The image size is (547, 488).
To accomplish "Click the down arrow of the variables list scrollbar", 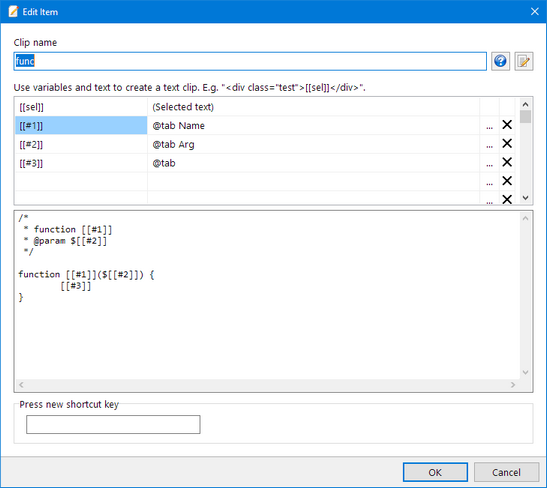I will pyautogui.click(x=526, y=198).
